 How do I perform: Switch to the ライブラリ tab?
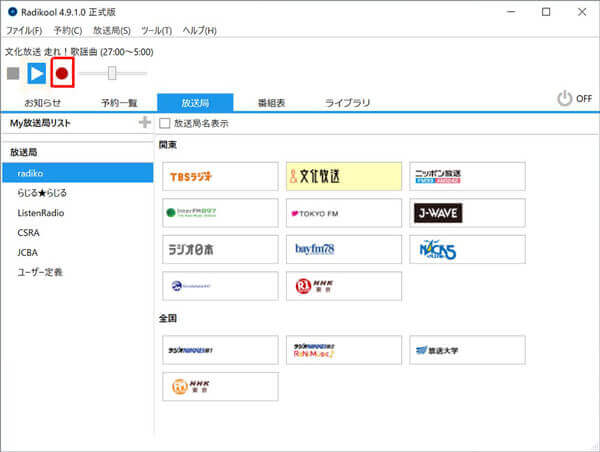coord(348,102)
